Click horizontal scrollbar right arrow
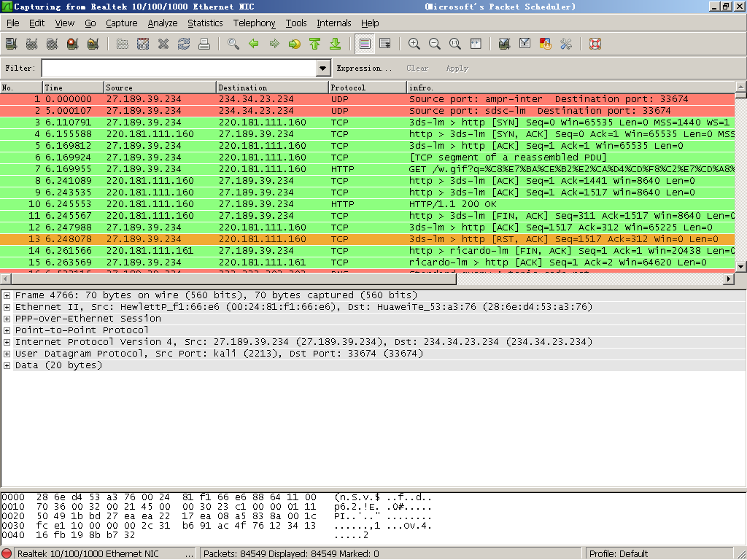The height and width of the screenshot is (560, 747). pyautogui.click(x=729, y=279)
